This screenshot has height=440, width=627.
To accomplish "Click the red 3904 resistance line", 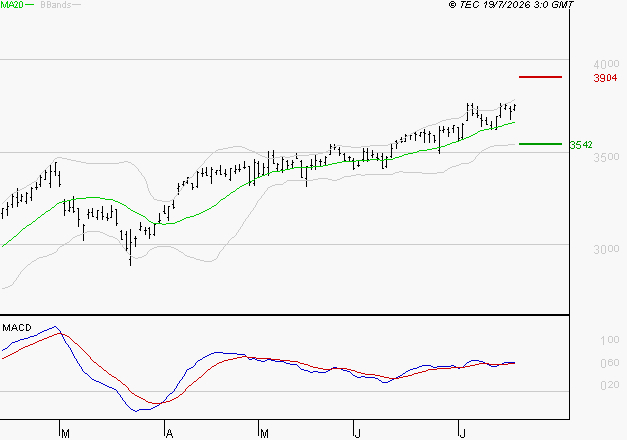I will pyautogui.click(x=540, y=77).
